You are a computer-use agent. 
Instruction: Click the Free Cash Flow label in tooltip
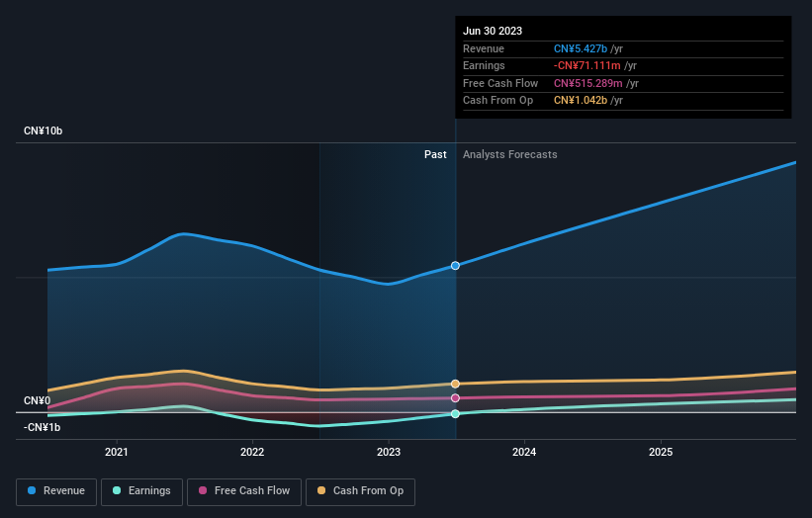pyautogui.click(x=500, y=83)
